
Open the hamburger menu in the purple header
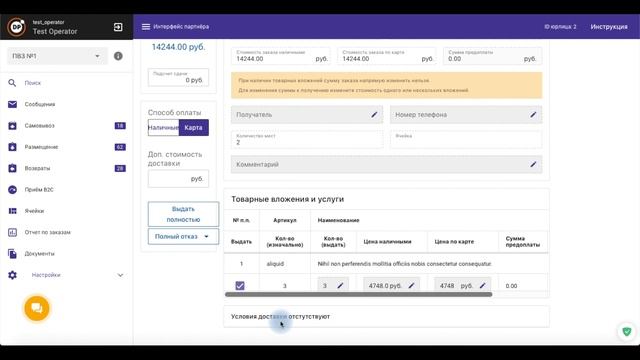tap(146, 27)
